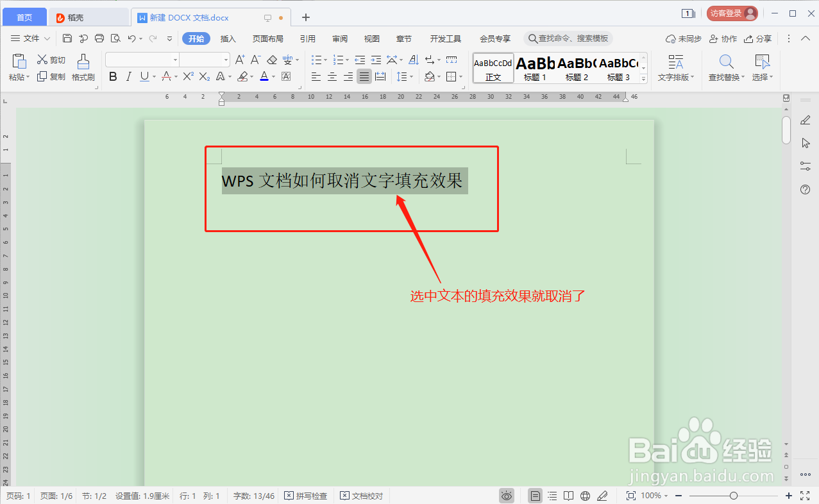Switch to page view in status bar
819x504 pixels.
pos(535,496)
